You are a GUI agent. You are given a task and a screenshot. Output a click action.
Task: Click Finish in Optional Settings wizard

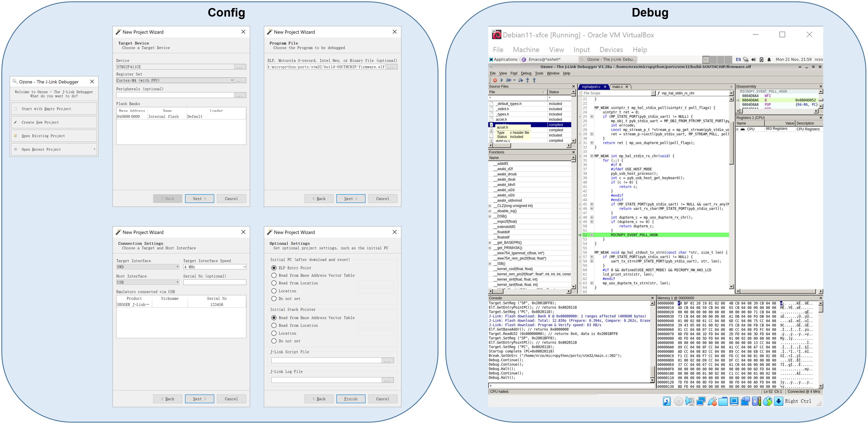tap(350, 399)
